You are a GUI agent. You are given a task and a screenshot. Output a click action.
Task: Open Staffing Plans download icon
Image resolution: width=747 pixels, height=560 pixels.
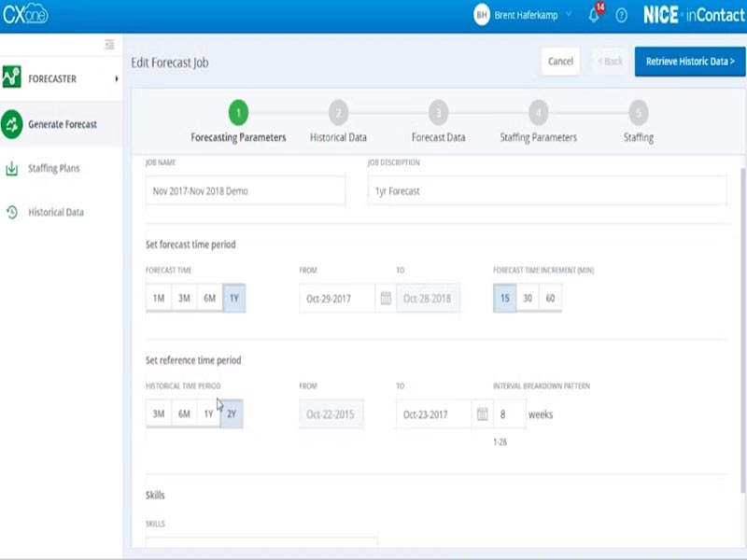click(12, 169)
